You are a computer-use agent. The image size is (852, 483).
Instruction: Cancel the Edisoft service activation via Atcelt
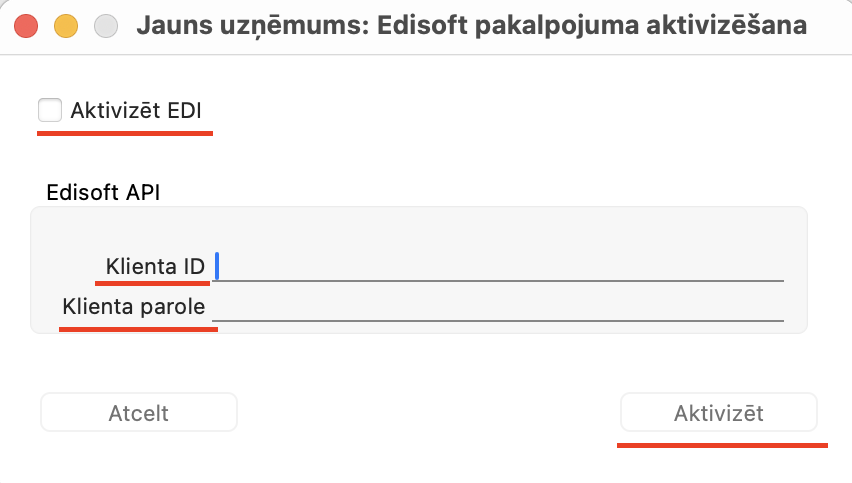[x=139, y=413]
